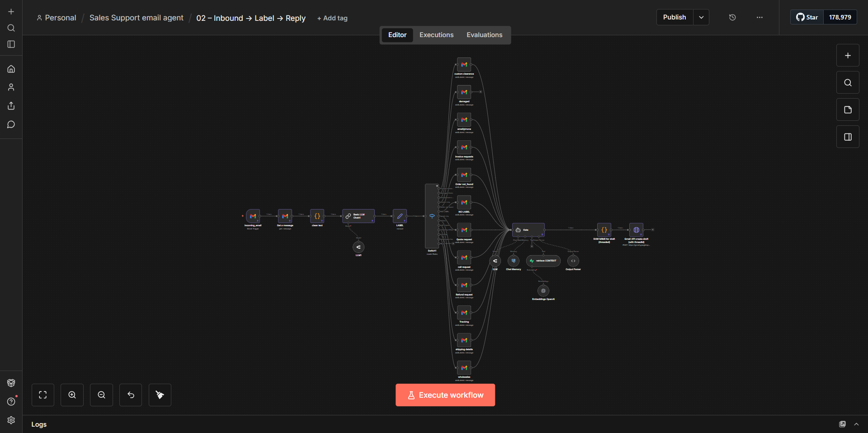Click the Execute workflow button
Viewport: 868px width, 433px height.
coord(445,395)
